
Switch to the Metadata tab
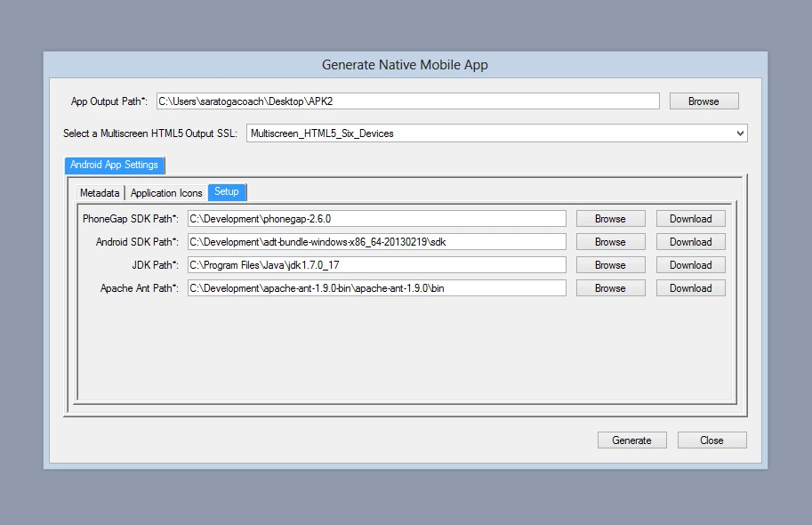click(x=100, y=193)
